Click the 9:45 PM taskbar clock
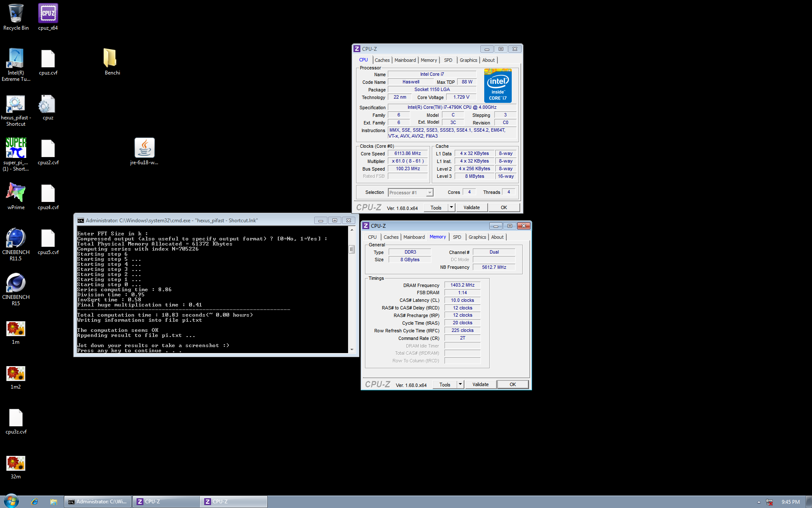812x508 pixels. (x=790, y=502)
